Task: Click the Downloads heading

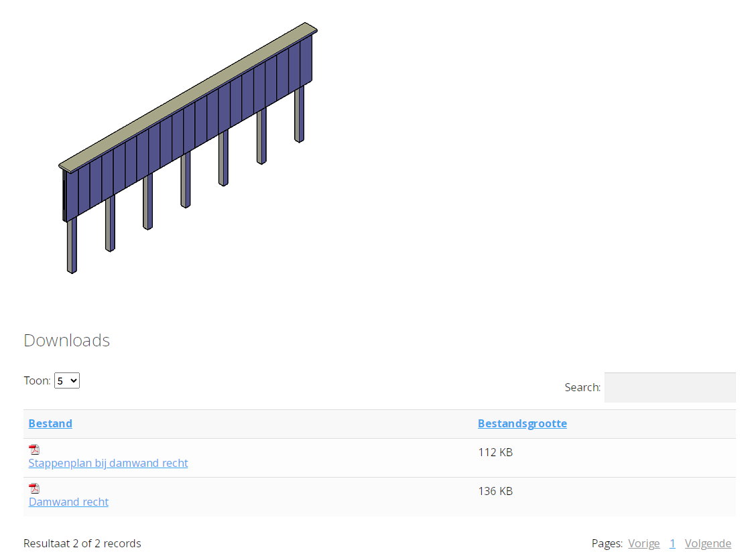Action: [x=67, y=340]
